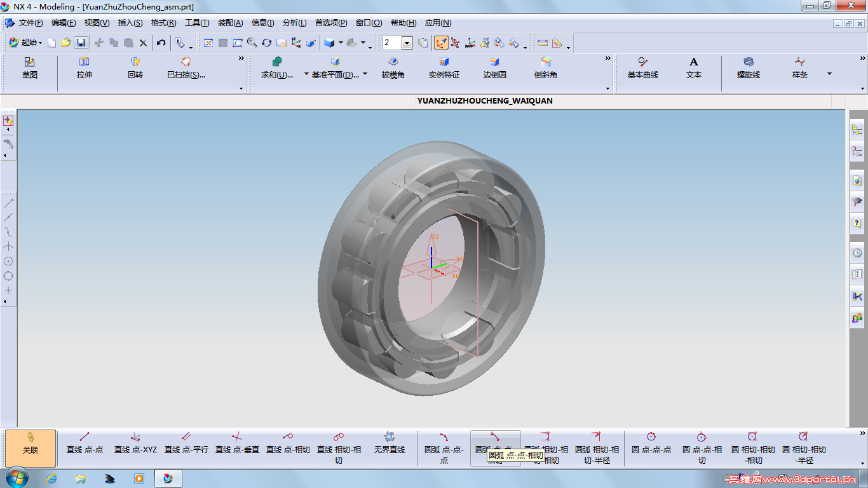The image size is (868, 488).
Task: Select the 倒斜角 (Chamfer) tool
Action: [x=546, y=69]
